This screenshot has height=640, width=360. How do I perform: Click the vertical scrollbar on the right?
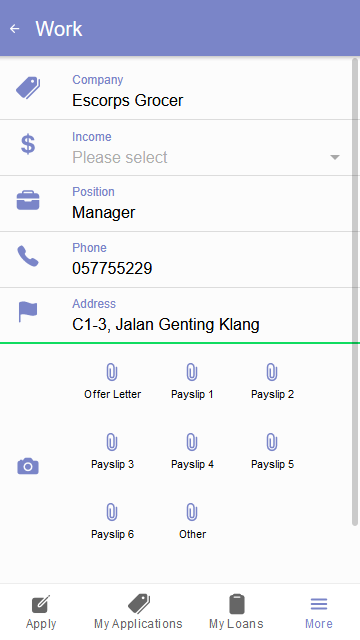(x=355, y=292)
